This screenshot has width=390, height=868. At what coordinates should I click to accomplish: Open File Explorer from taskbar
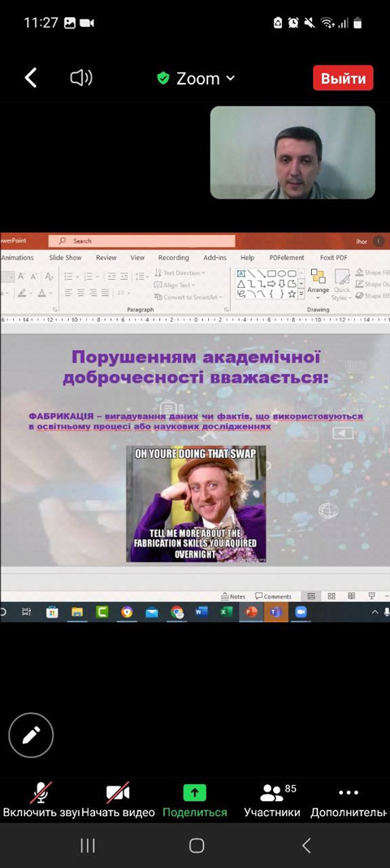click(x=77, y=612)
